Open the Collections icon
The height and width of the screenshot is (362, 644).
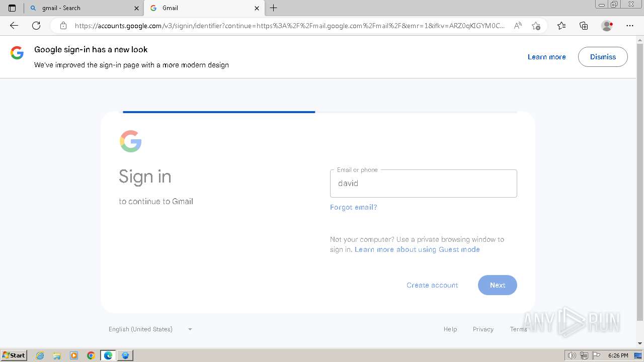coord(584,26)
